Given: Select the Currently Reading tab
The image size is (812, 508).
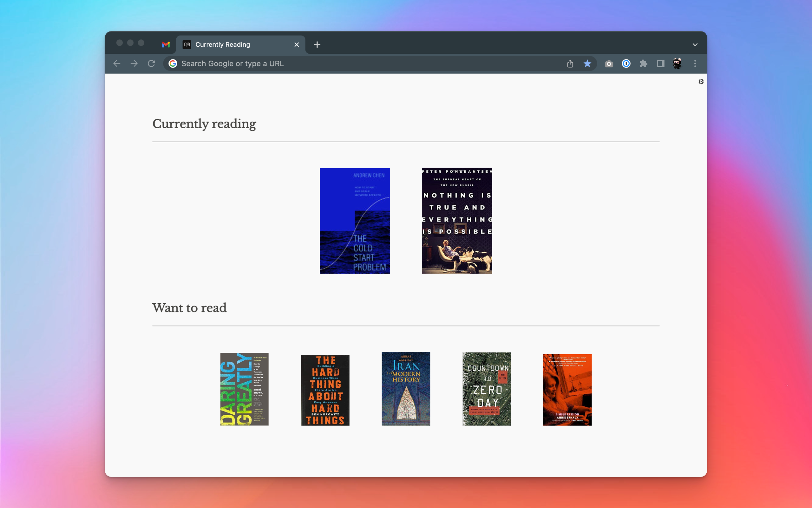Looking at the screenshot, I should point(240,44).
